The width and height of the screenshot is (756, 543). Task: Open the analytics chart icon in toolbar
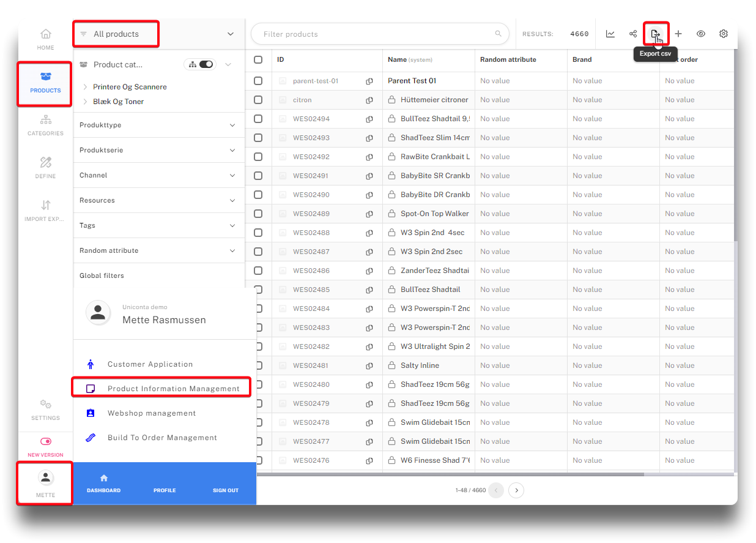tap(610, 34)
